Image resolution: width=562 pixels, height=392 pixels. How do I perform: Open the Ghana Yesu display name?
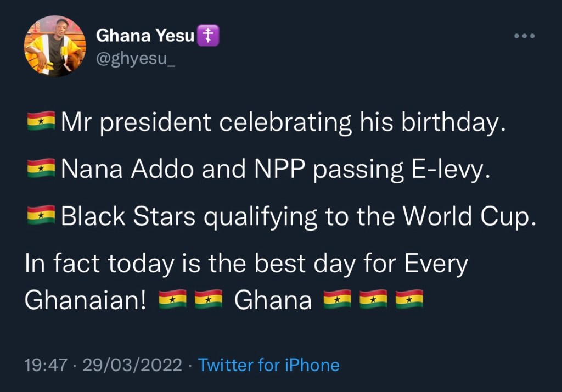[x=145, y=36]
